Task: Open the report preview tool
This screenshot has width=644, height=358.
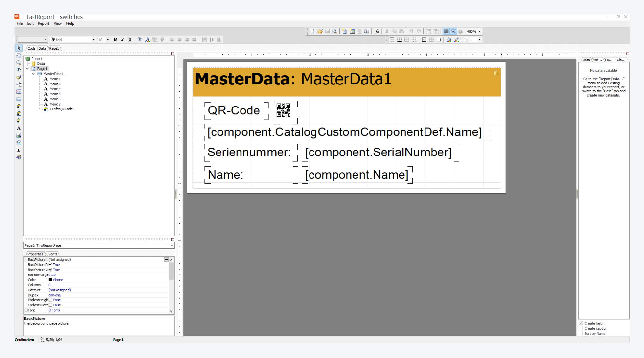Action: point(334,31)
